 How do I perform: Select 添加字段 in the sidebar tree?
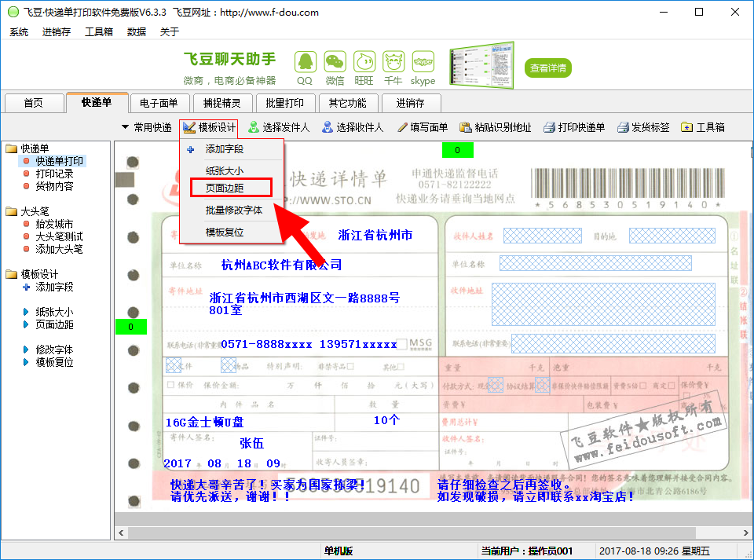54,287
